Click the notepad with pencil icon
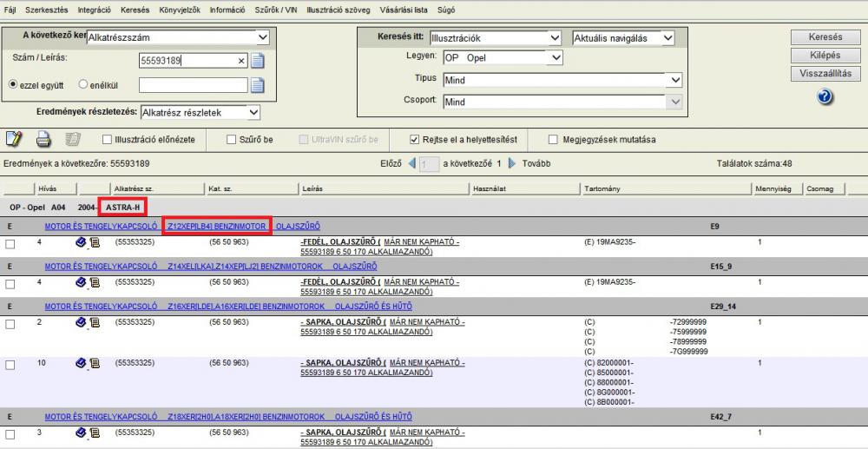 [x=14, y=139]
